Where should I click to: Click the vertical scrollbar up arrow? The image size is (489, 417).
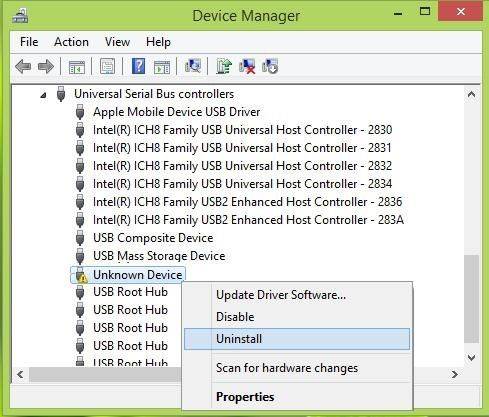point(471,94)
